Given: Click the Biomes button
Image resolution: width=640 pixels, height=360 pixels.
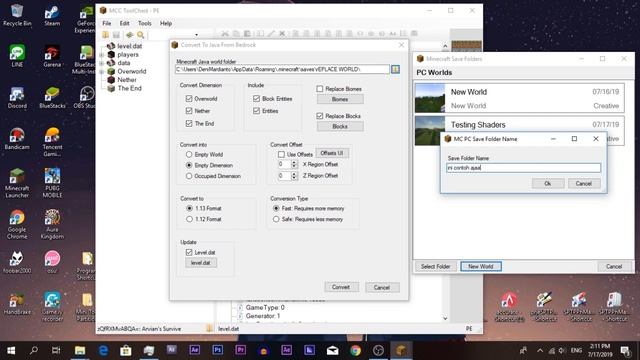Looking at the screenshot, I should pos(340,99).
